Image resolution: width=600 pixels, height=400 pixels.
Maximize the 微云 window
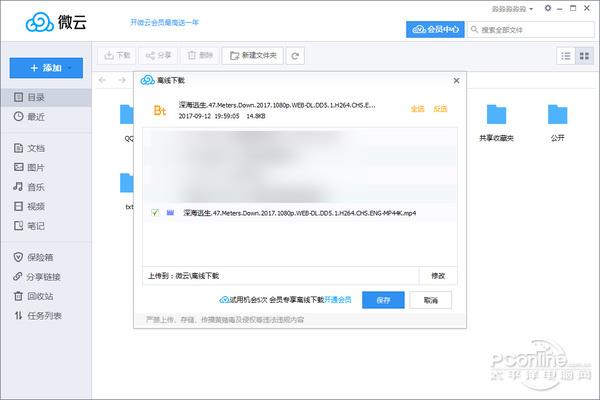pos(573,8)
